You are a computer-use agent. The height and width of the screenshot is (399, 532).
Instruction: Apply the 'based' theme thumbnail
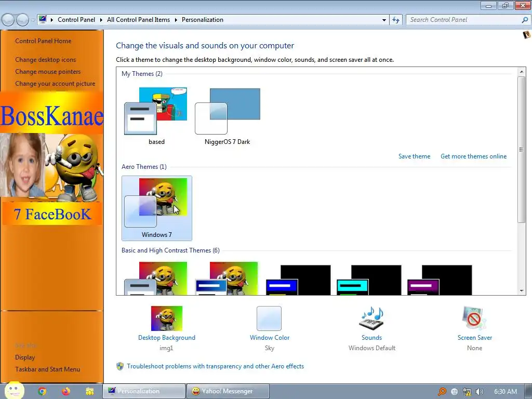coord(156,116)
